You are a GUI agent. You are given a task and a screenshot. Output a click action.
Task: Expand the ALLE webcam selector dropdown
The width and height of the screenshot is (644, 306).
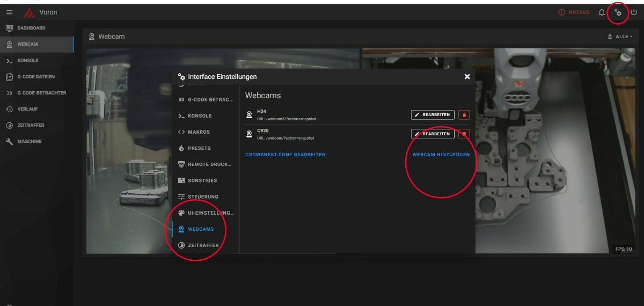pyautogui.click(x=620, y=37)
